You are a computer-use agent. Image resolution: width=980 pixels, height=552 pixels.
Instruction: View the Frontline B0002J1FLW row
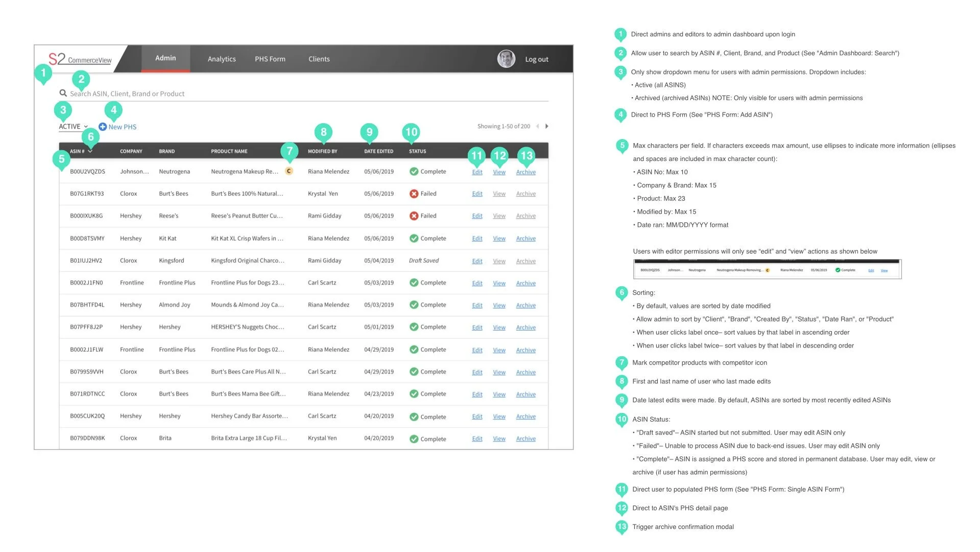(499, 350)
